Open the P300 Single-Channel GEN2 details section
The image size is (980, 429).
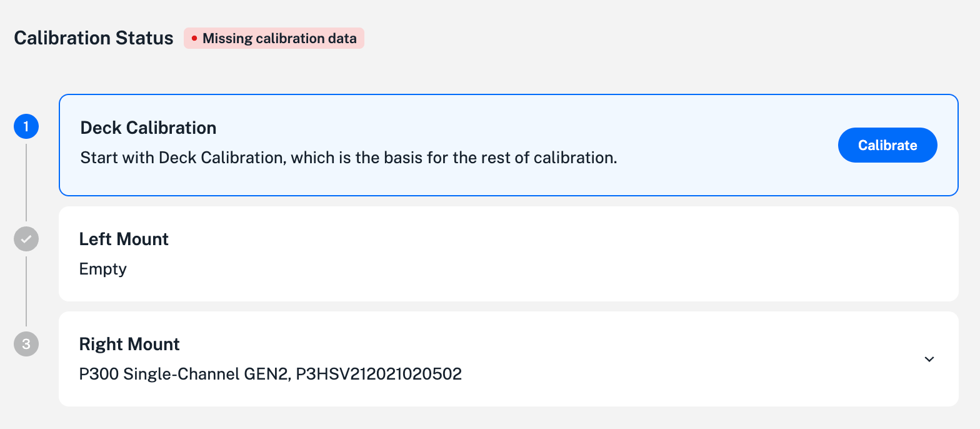[x=929, y=359]
